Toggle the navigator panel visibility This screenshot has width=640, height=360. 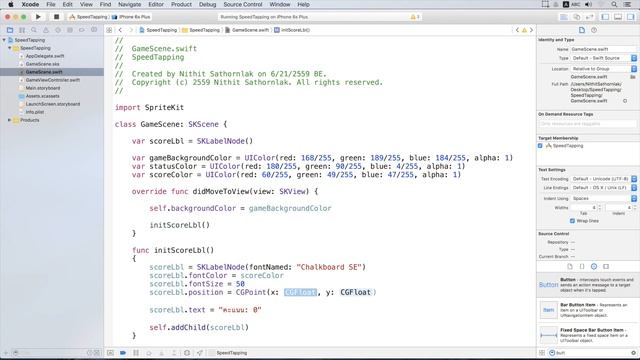click(x=606, y=17)
